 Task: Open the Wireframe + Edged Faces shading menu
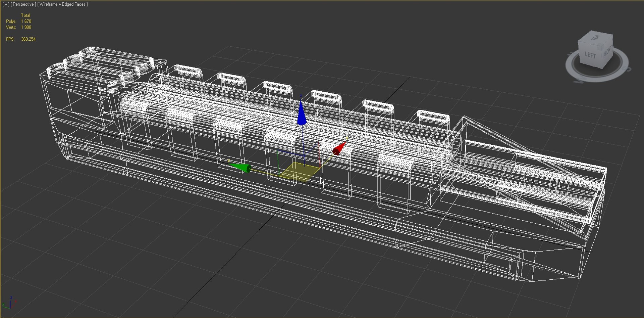[x=62, y=4]
